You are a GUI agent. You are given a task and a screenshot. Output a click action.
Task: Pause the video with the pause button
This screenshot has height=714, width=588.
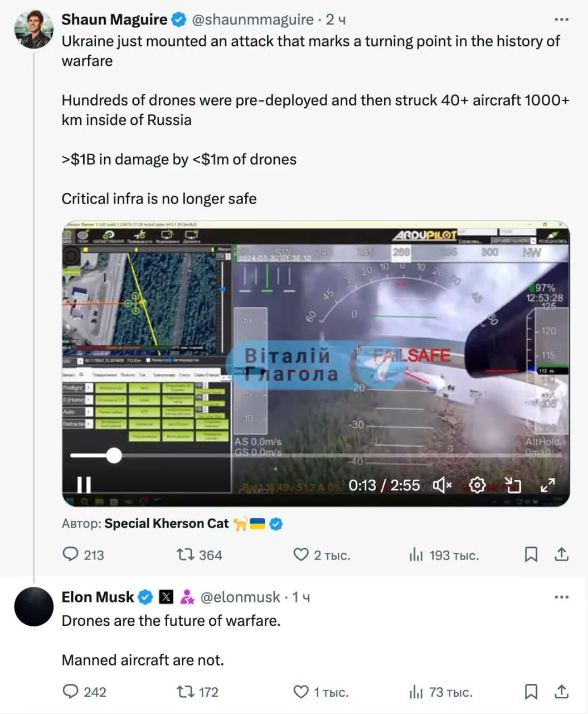84,484
